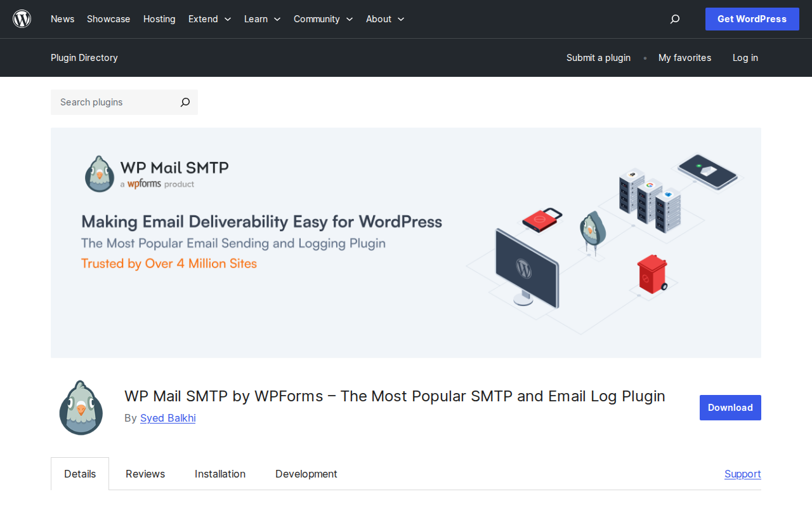This screenshot has height=508, width=812.
Task: Open Syed Balkhi's author profile
Action: coord(167,418)
